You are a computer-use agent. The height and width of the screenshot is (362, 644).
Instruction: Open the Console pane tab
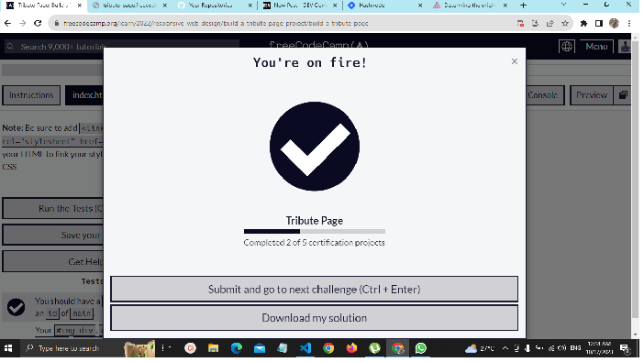545,95
